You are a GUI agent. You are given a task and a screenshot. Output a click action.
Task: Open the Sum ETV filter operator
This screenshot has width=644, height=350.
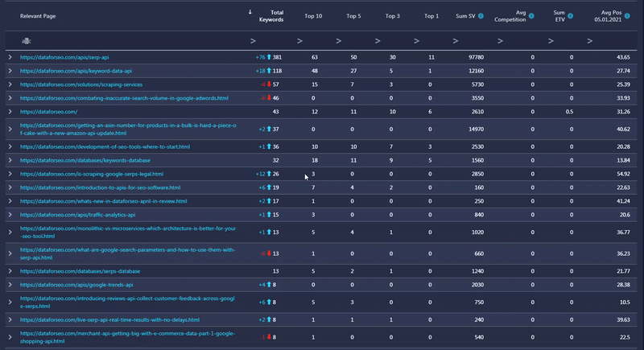pos(551,40)
